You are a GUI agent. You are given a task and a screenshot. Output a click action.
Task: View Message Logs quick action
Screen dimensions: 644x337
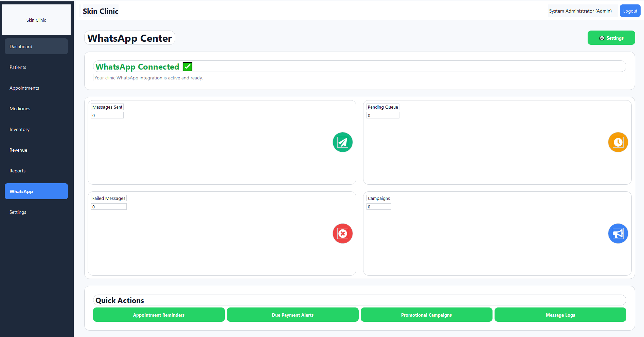tap(560, 315)
